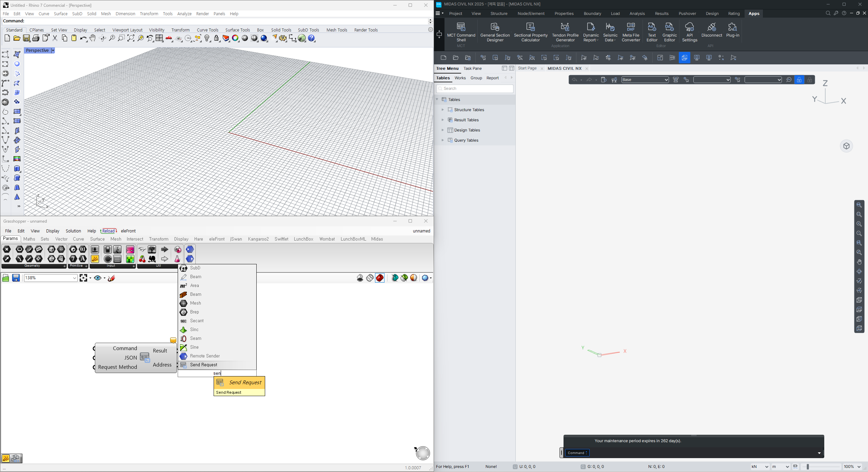Click Grasshopper launch icon in Rhino toolbar
This screenshot has width=868, height=472.
tap(302, 38)
